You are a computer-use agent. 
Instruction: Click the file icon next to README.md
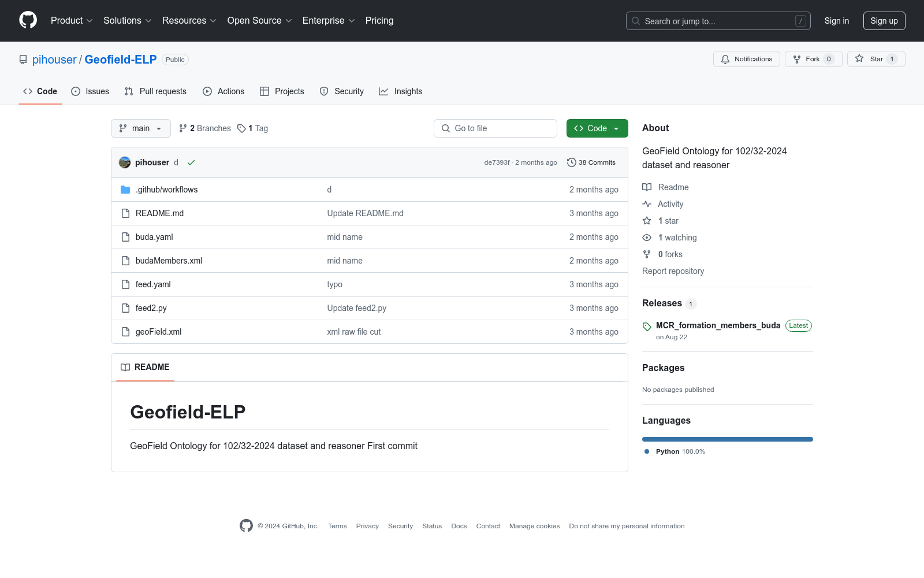125,213
